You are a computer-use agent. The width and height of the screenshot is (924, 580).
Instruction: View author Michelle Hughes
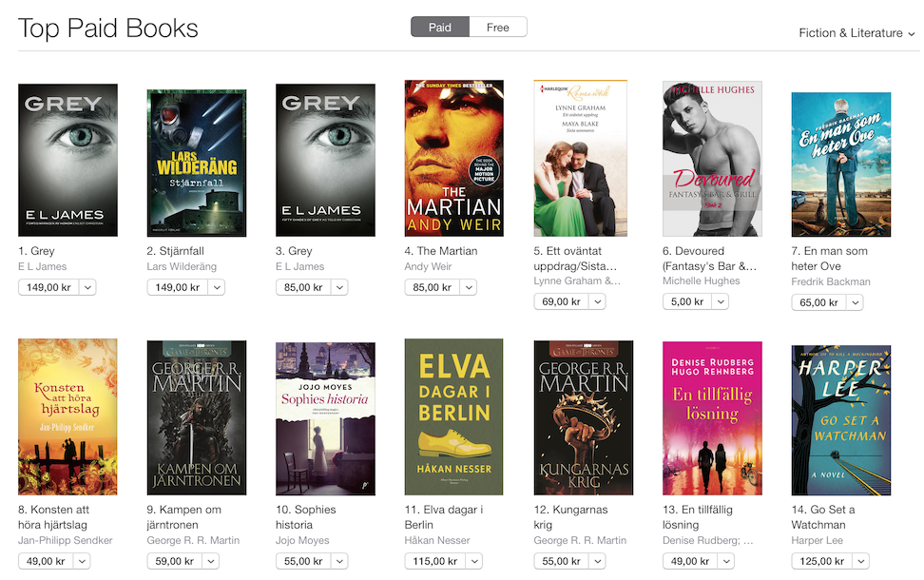(702, 281)
